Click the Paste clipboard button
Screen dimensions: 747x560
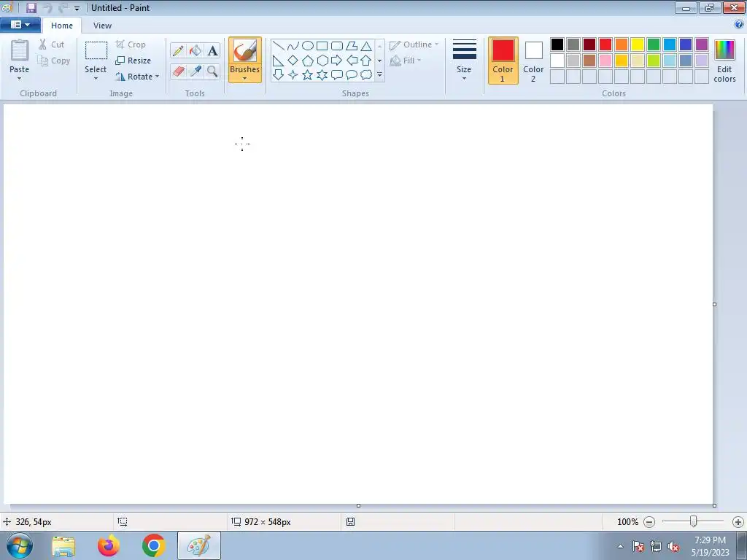pyautogui.click(x=20, y=56)
